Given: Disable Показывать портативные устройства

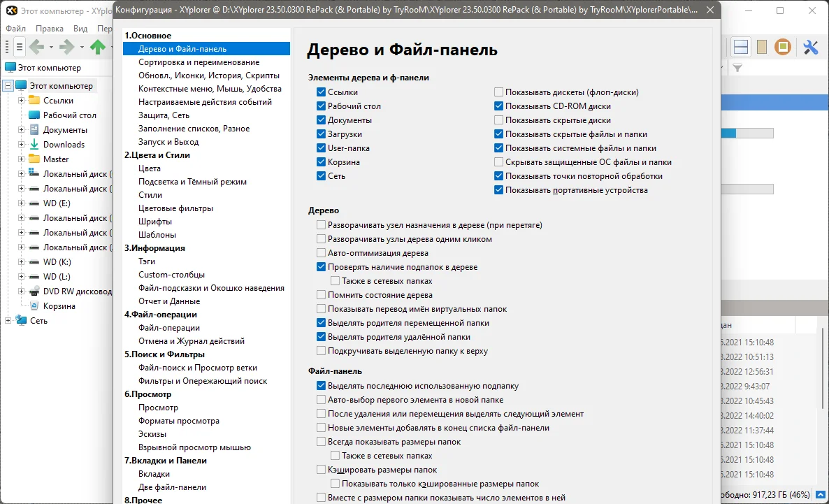Looking at the screenshot, I should pyautogui.click(x=498, y=190).
